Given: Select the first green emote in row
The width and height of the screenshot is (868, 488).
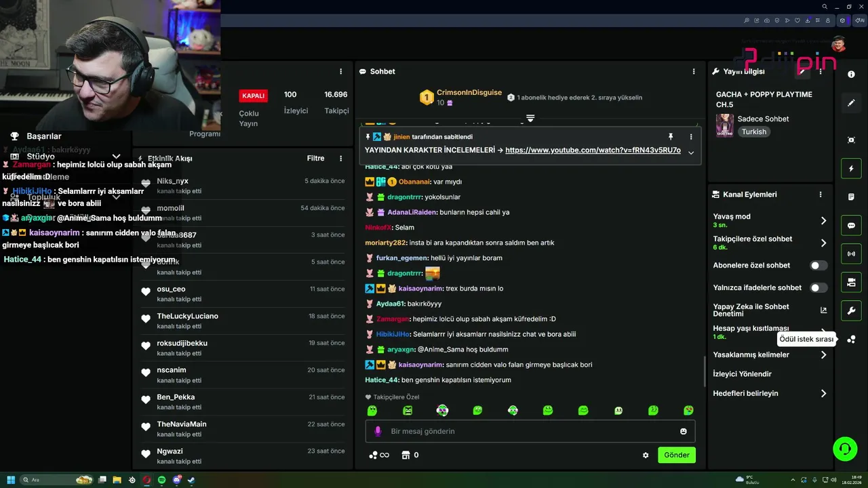Looking at the screenshot, I should [372, 411].
